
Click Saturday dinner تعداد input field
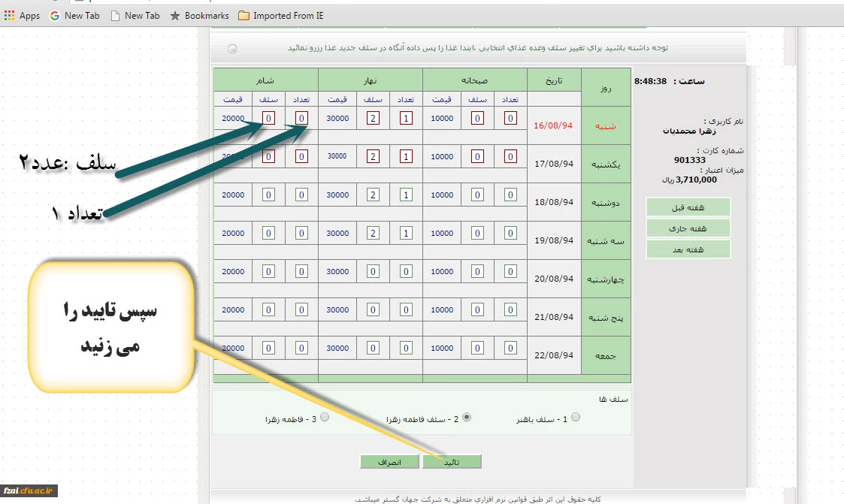coord(301,118)
